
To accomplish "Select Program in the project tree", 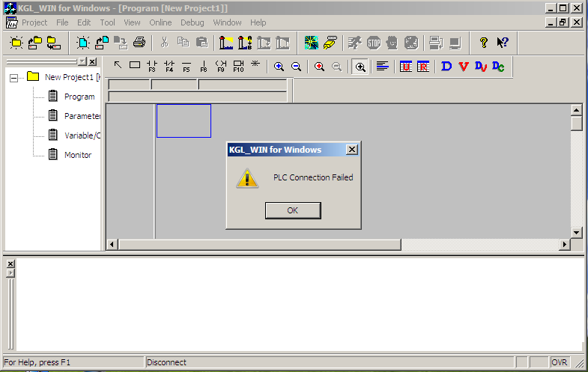I will (x=79, y=97).
